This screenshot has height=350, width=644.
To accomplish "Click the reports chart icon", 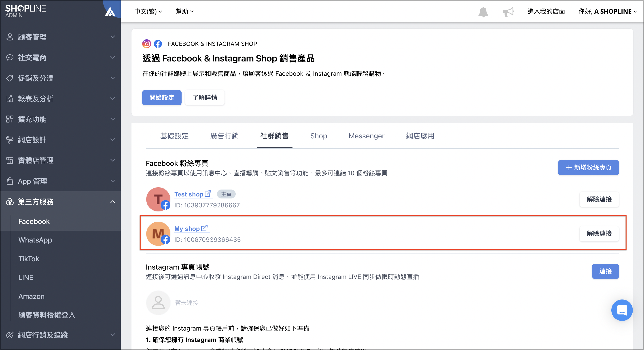I will point(9,99).
